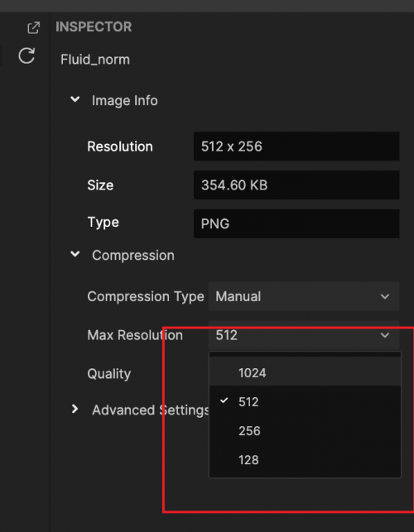Click the Compression Type dropdown chevron arrow
Screen dimensions: 414x532
coord(385,296)
